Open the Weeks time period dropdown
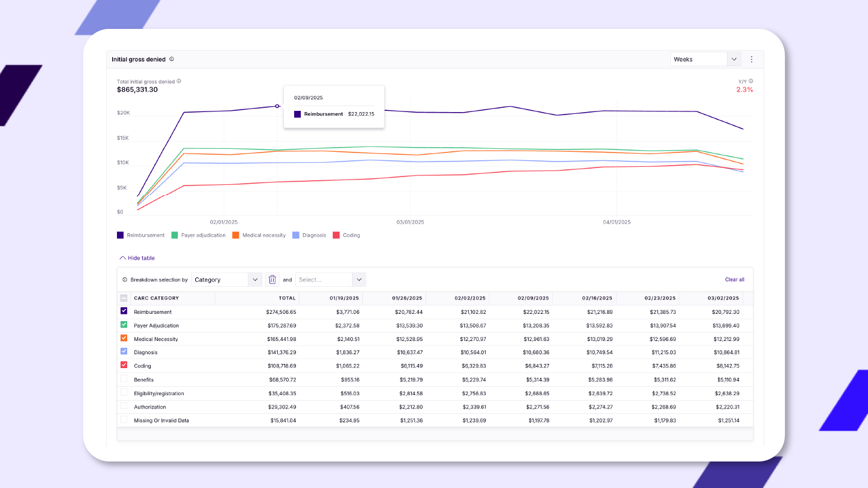 [705, 59]
